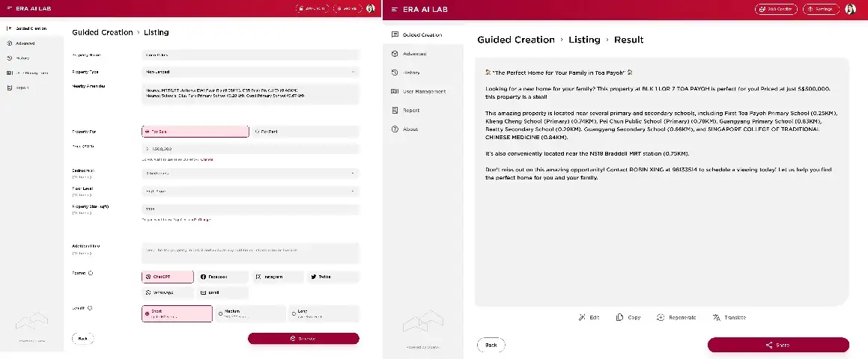Open the About sidebar item

(x=410, y=129)
